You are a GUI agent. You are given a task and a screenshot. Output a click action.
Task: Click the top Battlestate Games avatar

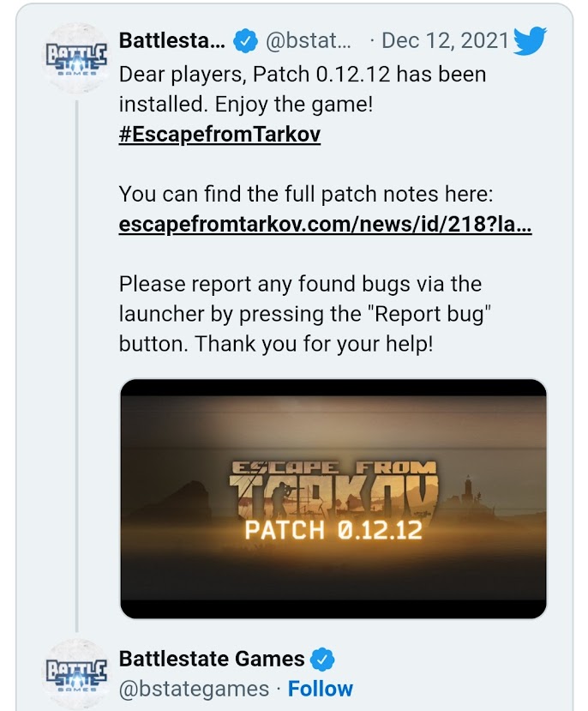point(76,59)
